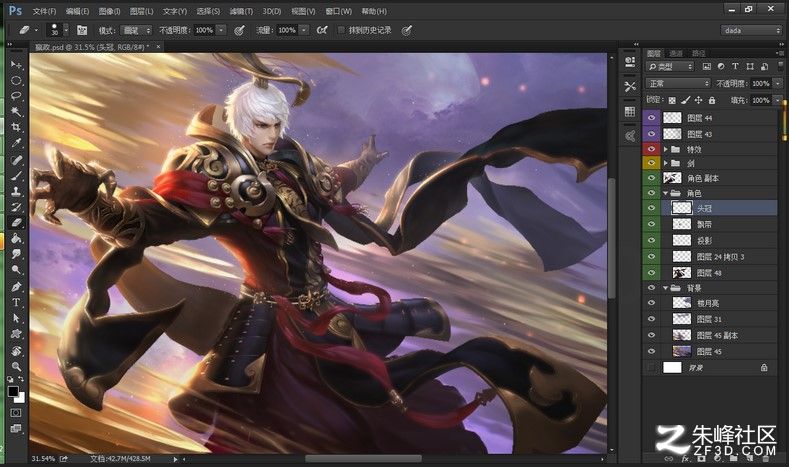Viewport: 789px width, 467px height.
Task: Open the layer filter 类型 dropdown
Action: [671, 66]
